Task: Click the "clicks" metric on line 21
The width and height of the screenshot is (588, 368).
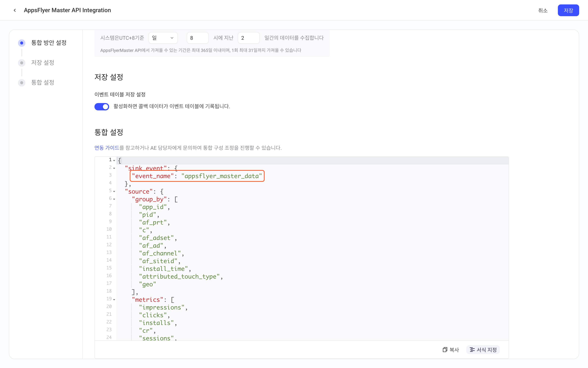Action: point(153,315)
